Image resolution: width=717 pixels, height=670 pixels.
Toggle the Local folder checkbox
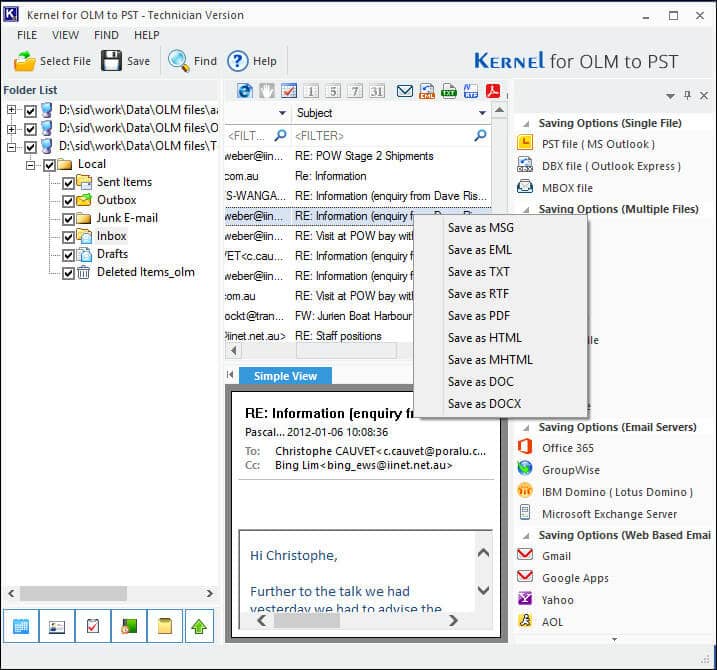[49, 165]
